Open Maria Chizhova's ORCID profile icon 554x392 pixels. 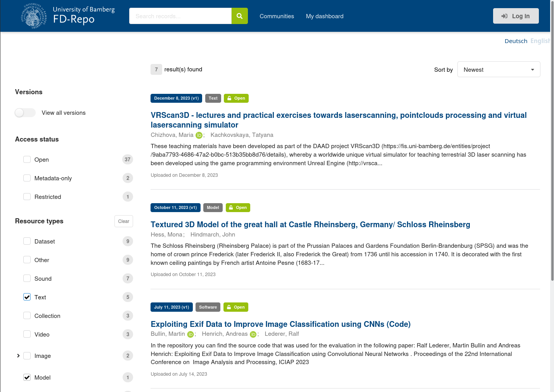[x=199, y=135]
